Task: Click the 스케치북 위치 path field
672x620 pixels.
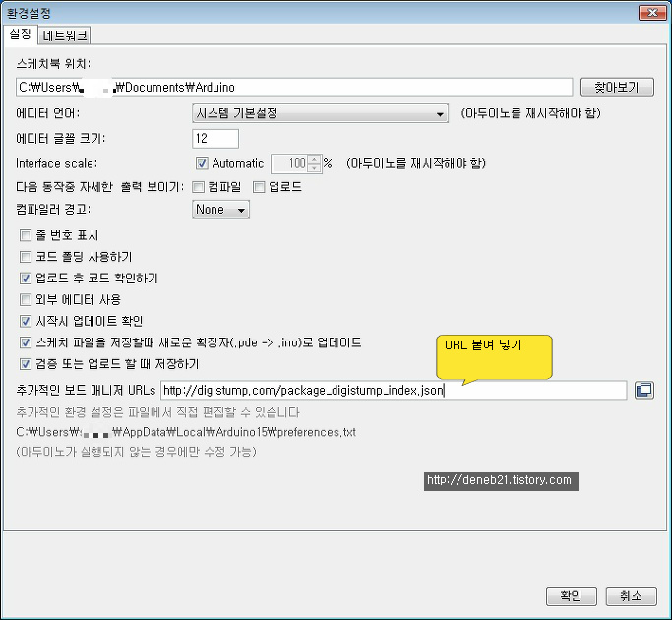Action: 295,87
